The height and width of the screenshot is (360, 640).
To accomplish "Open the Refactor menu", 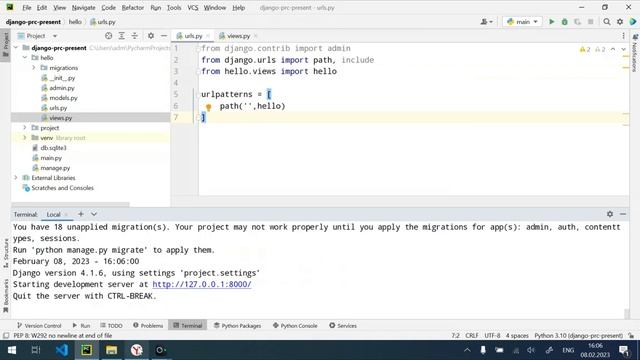I will (133, 7).
